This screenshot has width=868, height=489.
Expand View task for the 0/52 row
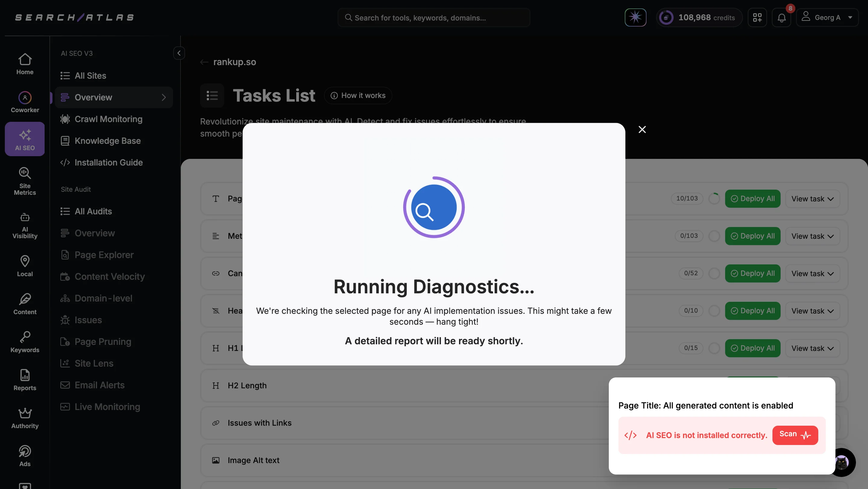(x=813, y=273)
